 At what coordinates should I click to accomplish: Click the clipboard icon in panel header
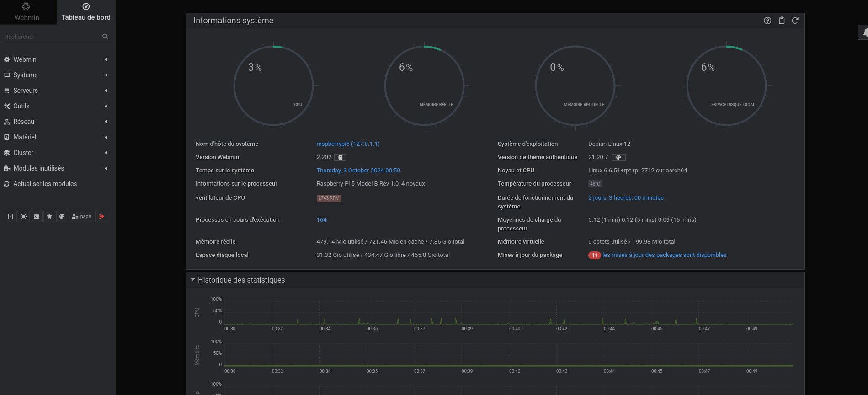point(782,21)
